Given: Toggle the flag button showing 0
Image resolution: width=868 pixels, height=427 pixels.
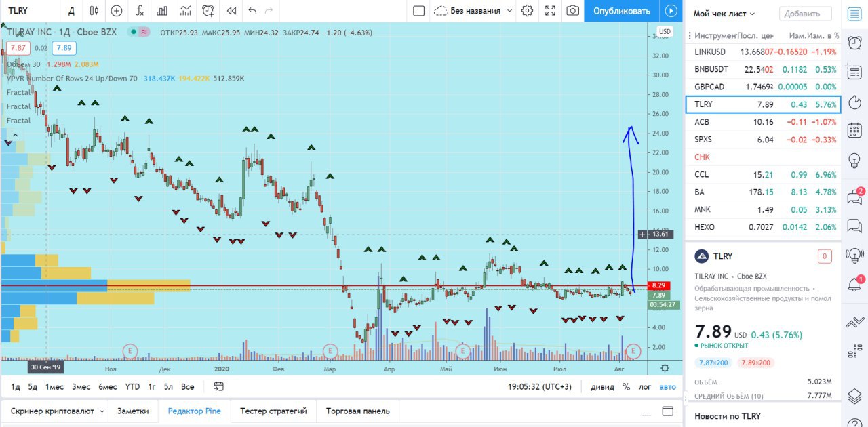Looking at the screenshot, I should pyautogui.click(x=824, y=256).
